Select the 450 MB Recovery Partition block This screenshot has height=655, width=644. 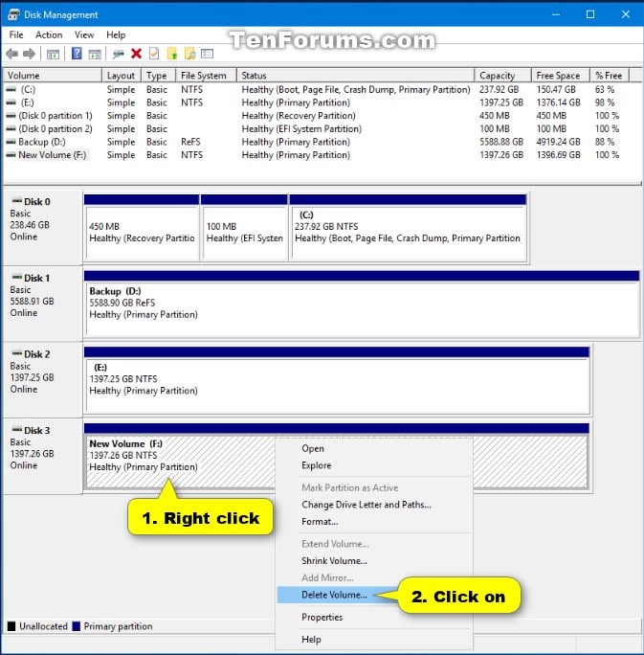coord(142,228)
